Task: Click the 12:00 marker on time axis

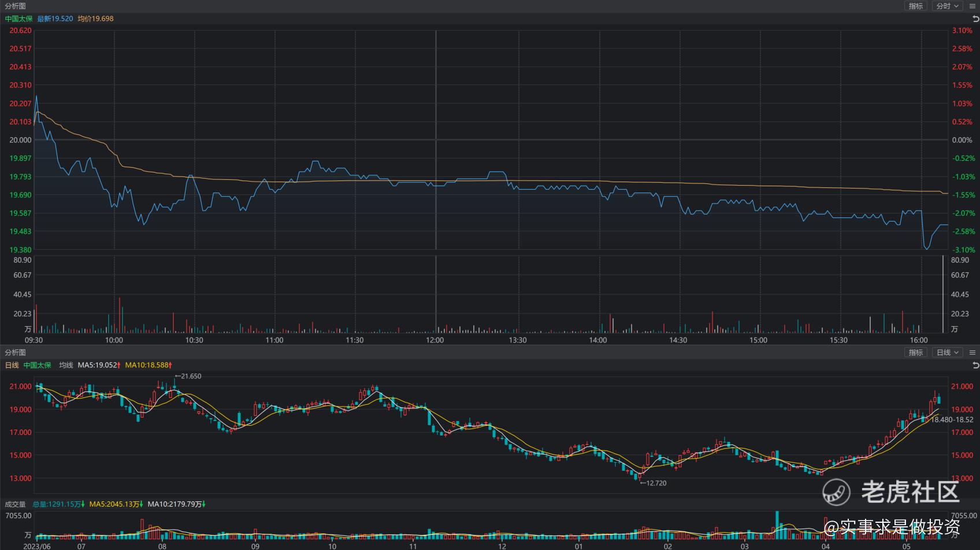Action: (435, 340)
